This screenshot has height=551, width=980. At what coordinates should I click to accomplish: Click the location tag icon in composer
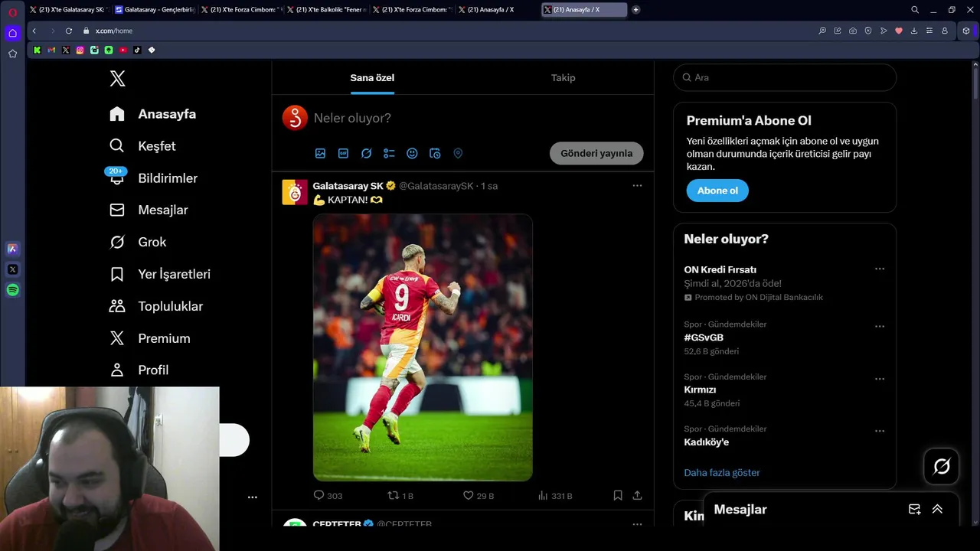[458, 153]
